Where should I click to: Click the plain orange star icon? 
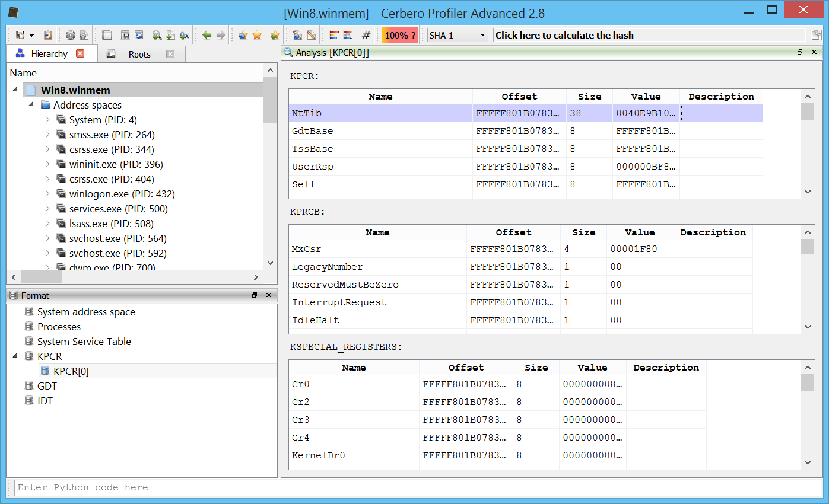pos(257,35)
